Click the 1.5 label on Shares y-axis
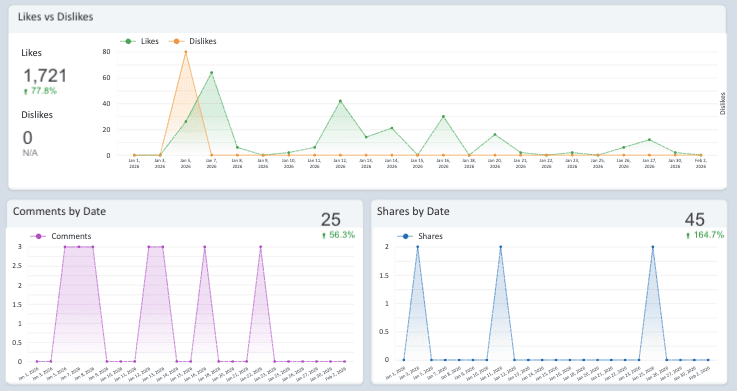Image resolution: width=737 pixels, height=391 pixels. (384, 276)
